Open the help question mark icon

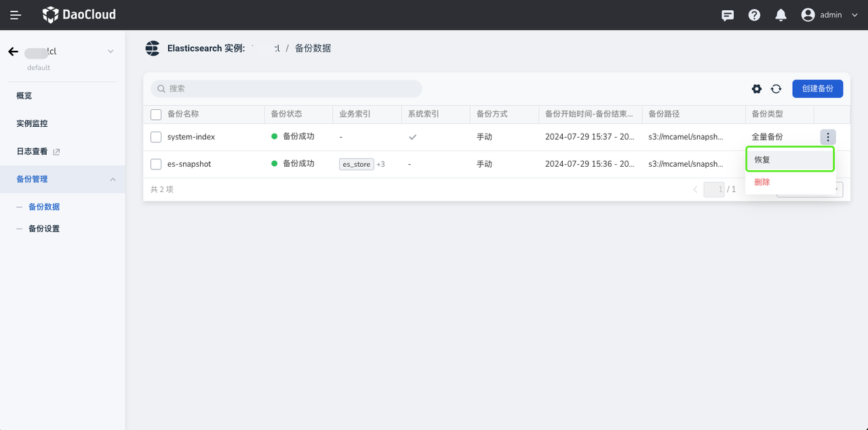(754, 15)
